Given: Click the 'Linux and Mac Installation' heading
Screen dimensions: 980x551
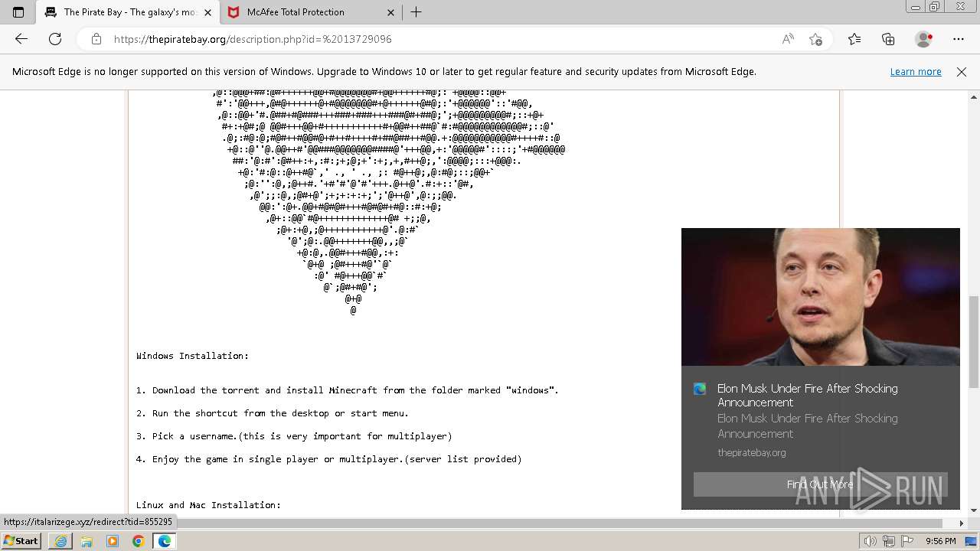Looking at the screenshot, I should click(x=208, y=505).
